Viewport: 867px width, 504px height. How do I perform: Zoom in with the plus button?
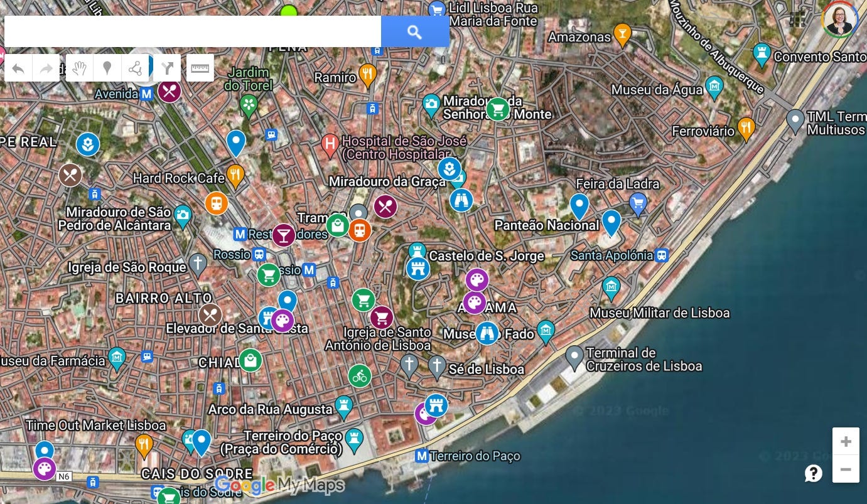(846, 441)
